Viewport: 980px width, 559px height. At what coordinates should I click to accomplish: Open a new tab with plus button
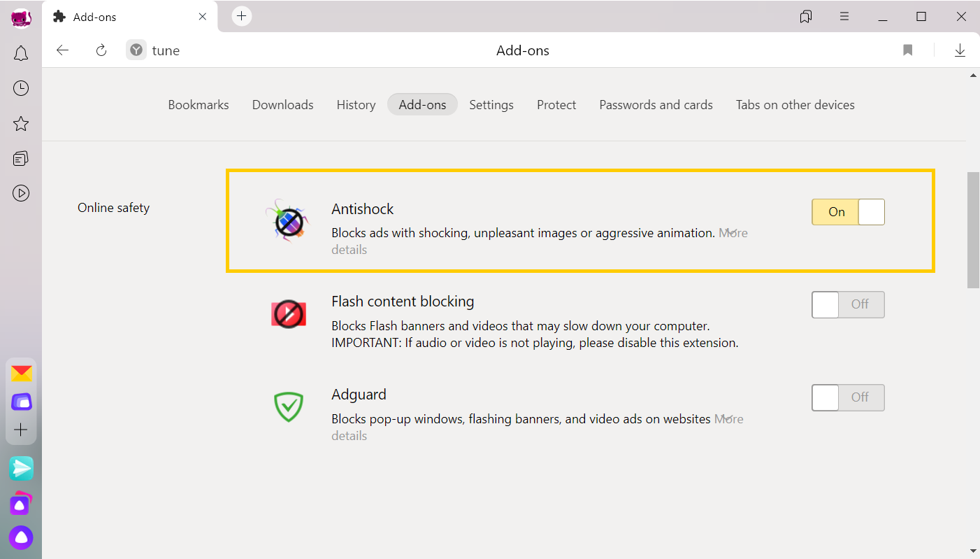[x=241, y=16]
